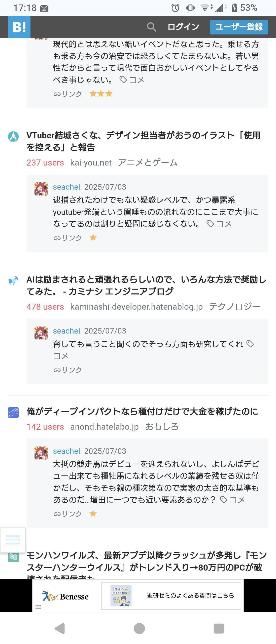Select the テクノロジー category
The height and width of the screenshot is (644, 276).
click(234, 307)
